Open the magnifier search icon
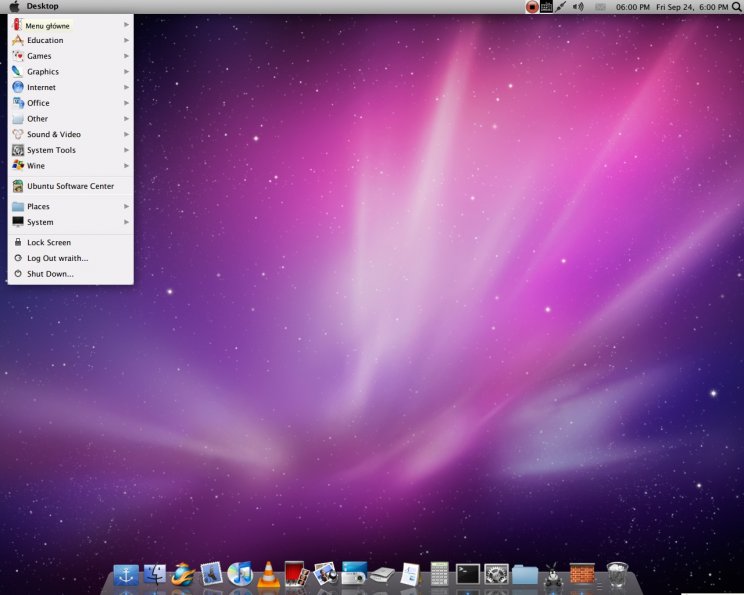Screen dimensions: 744x595 point(737,7)
